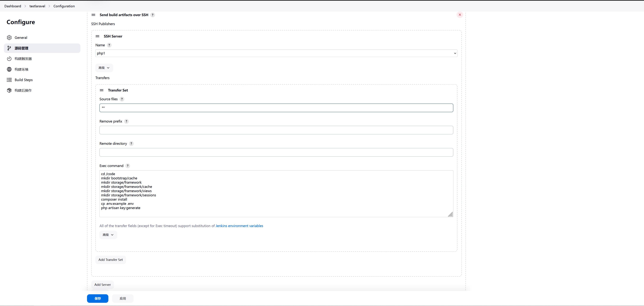
Task: Click the drag handle next to SSH Server
Action: (98, 36)
